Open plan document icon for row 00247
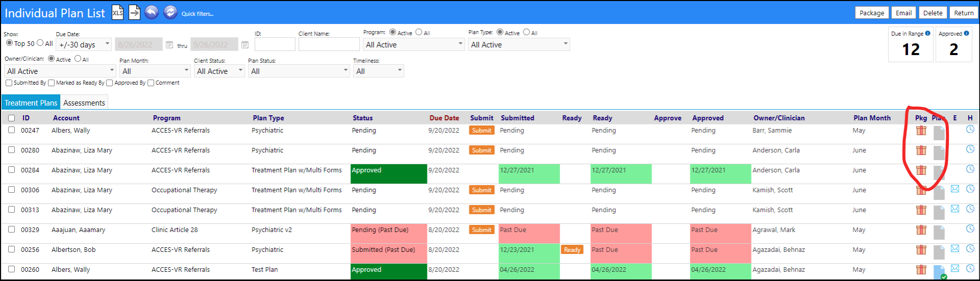The width and height of the screenshot is (980, 281). pyautogui.click(x=939, y=133)
